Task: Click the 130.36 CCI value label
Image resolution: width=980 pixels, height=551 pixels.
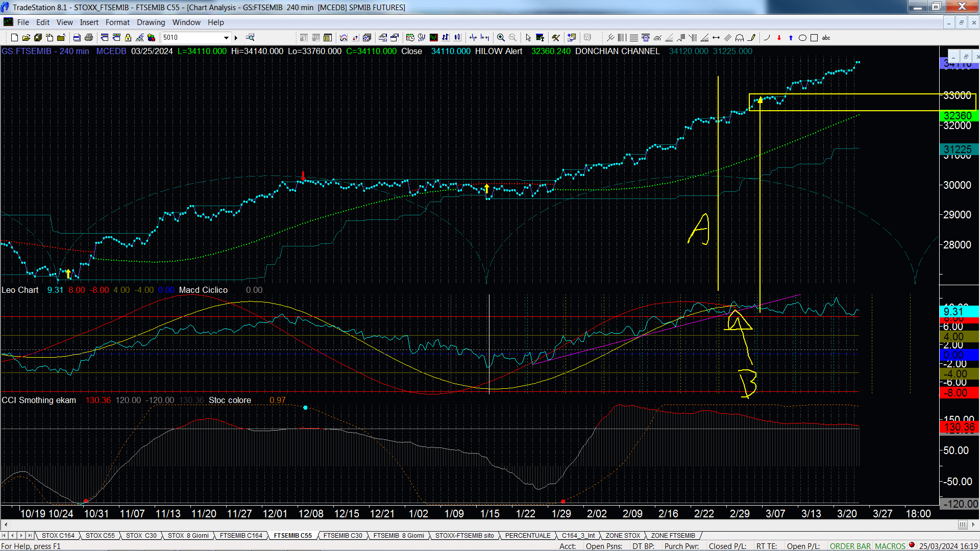Action: tap(959, 428)
